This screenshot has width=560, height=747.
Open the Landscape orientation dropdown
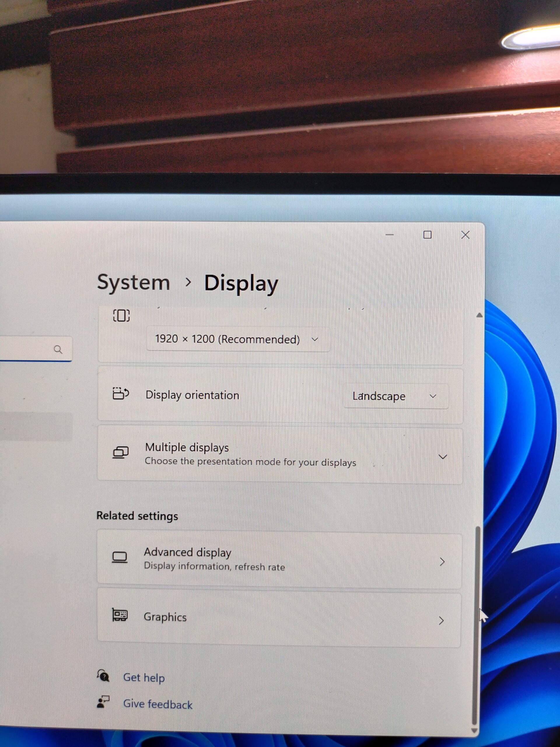click(395, 396)
